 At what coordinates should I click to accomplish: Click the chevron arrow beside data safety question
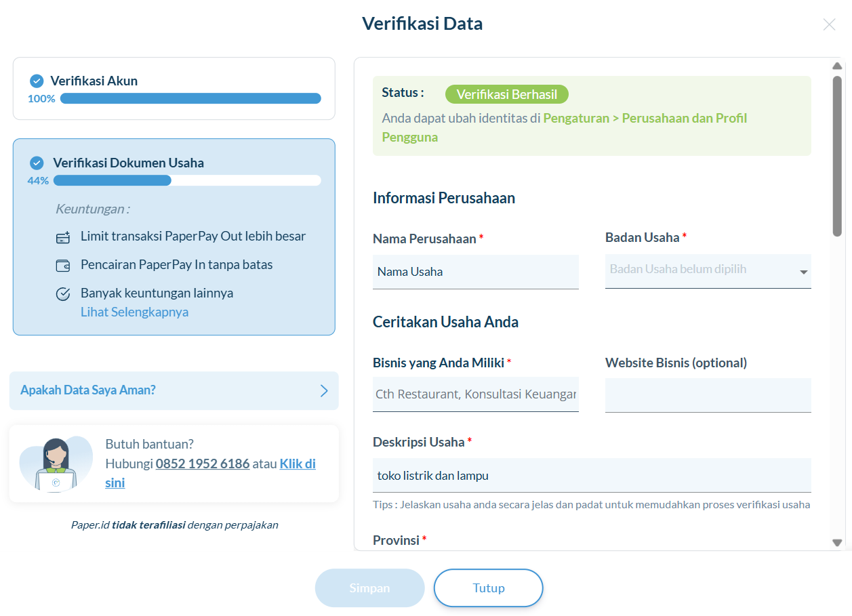click(x=324, y=391)
